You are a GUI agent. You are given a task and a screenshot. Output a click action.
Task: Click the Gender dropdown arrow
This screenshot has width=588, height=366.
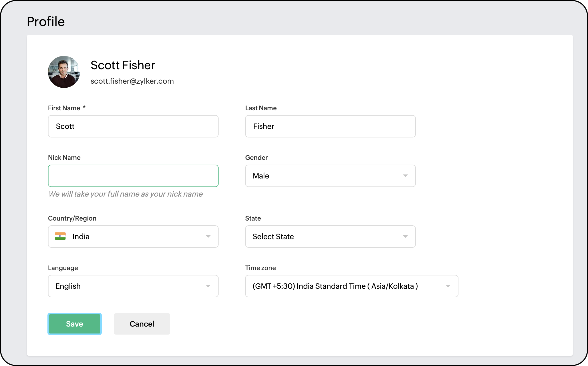(x=405, y=176)
